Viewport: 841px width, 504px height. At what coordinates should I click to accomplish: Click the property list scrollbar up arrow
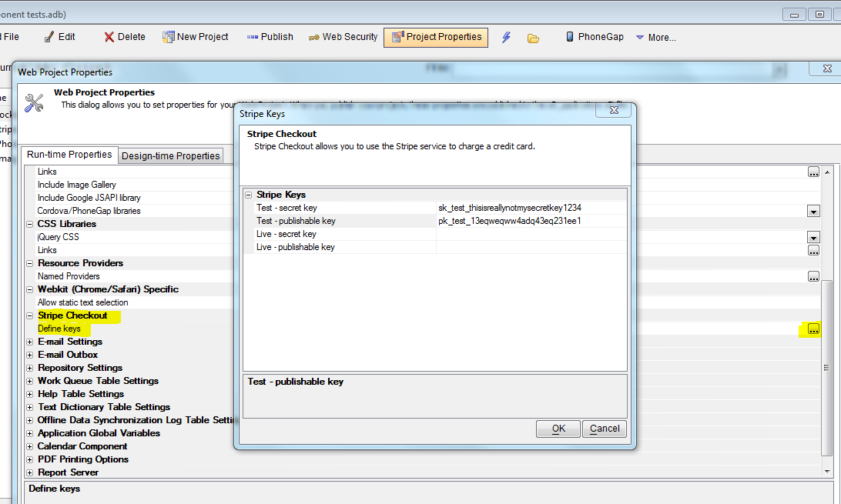(827, 172)
